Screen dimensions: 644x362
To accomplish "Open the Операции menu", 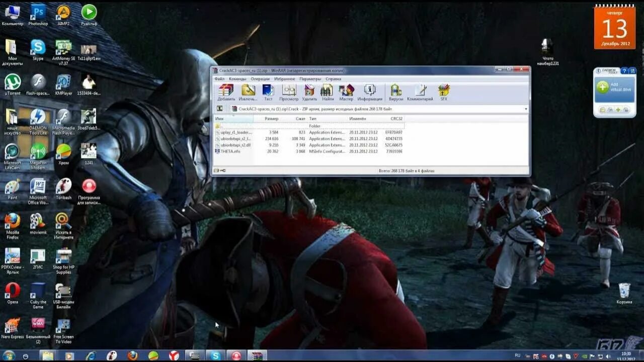I will [260, 79].
